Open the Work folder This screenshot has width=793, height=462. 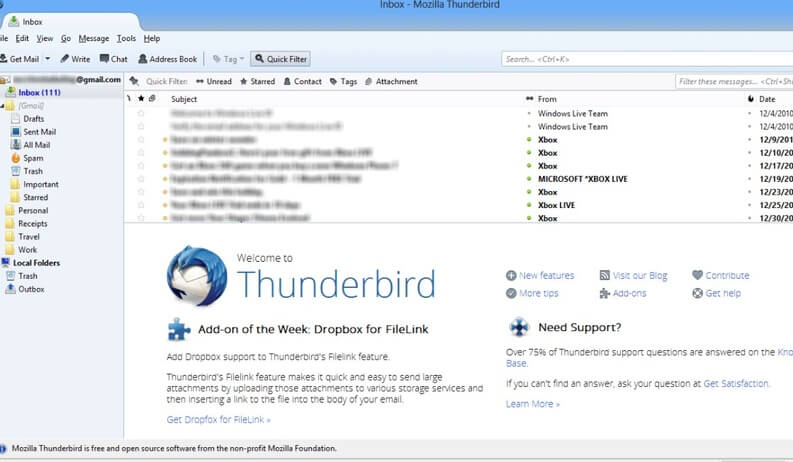[x=27, y=250]
